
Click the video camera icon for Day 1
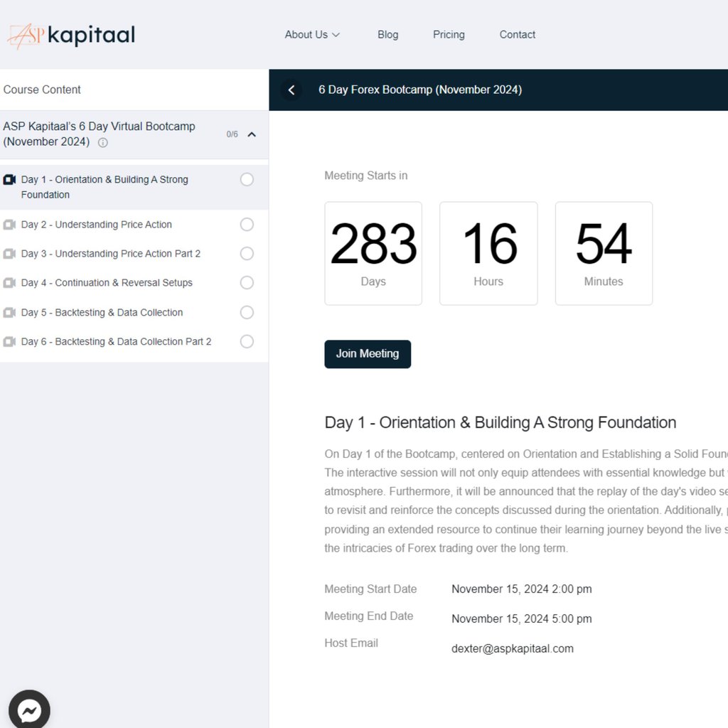9,180
